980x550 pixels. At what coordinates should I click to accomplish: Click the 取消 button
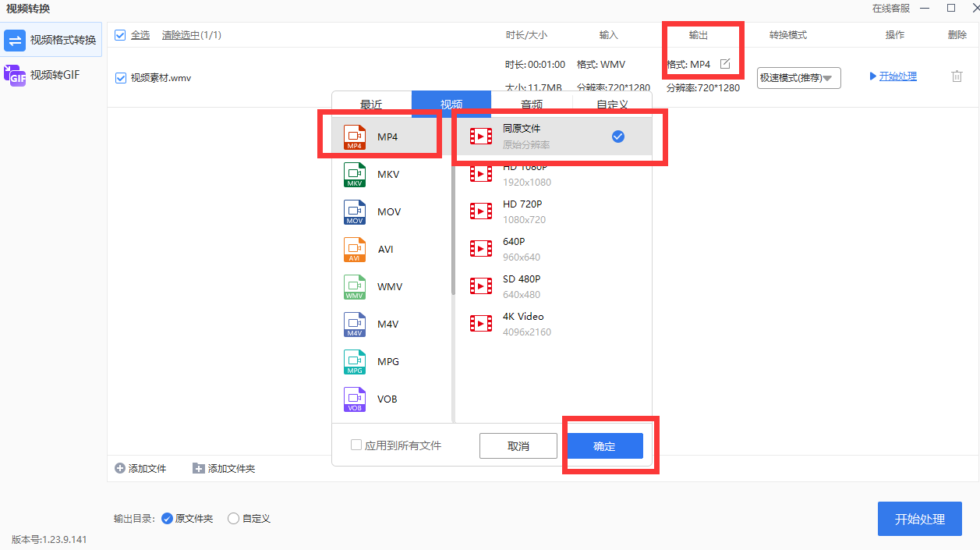pyautogui.click(x=518, y=446)
